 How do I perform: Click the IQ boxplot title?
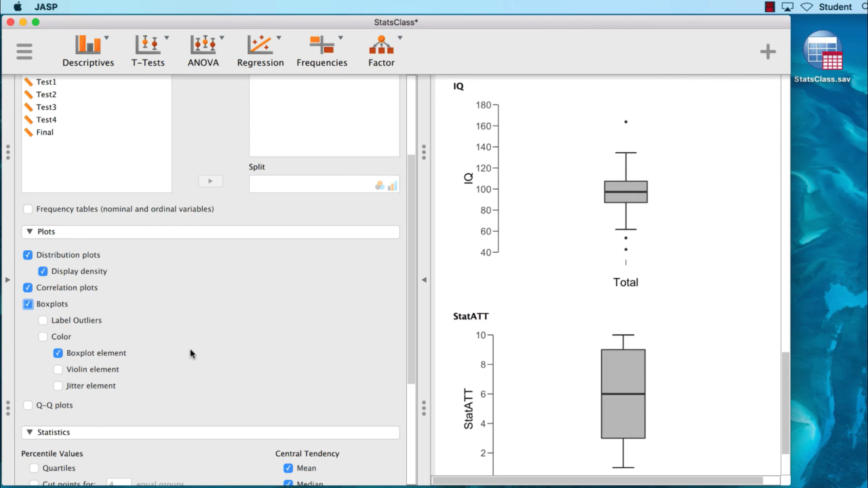coord(458,86)
